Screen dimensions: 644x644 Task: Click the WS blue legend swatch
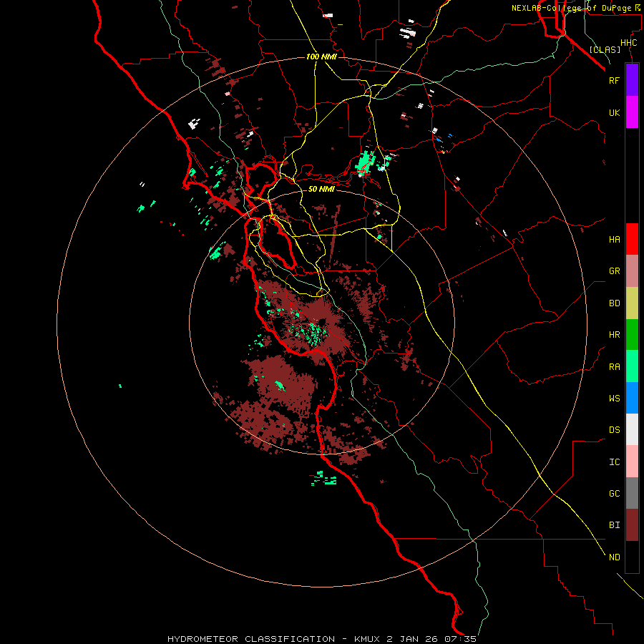click(x=632, y=398)
